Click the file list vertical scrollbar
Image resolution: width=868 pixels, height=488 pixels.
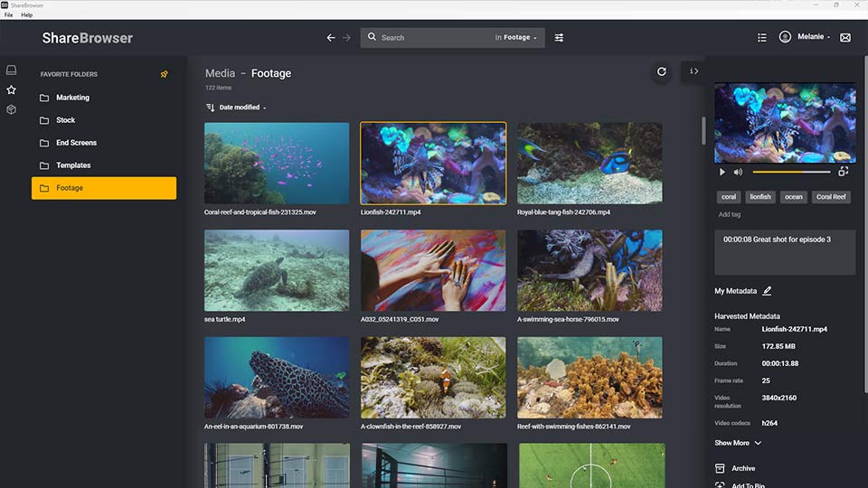tap(703, 130)
